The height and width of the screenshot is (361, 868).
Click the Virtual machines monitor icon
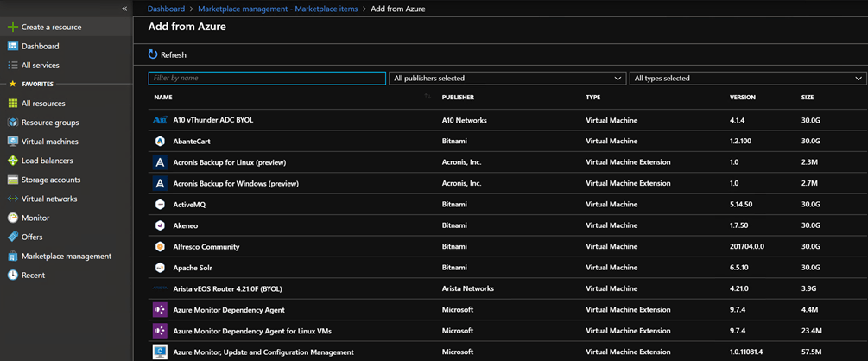tap(13, 142)
